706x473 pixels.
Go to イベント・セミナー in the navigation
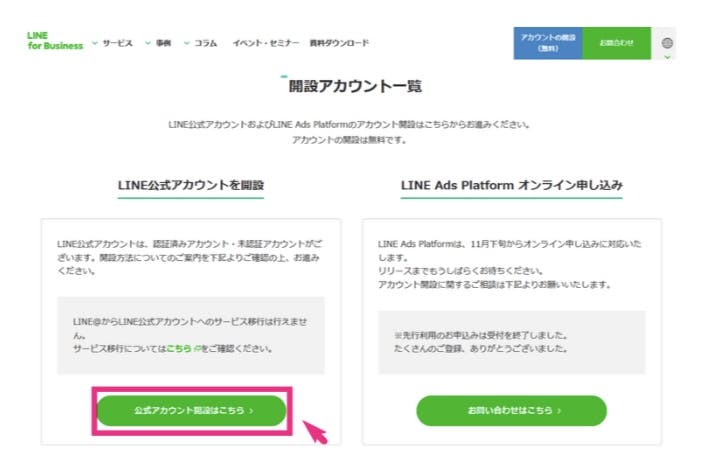click(x=265, y=43)
